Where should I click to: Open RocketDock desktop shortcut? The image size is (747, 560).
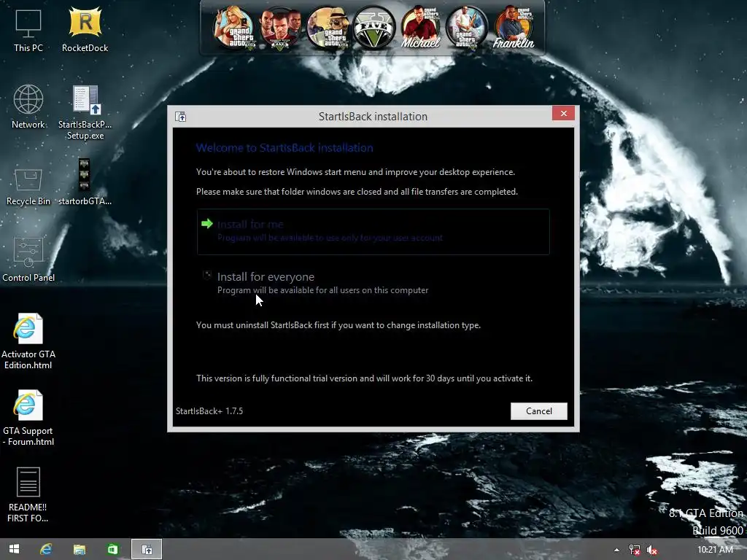pyautogui.click(x=85, y=31)
